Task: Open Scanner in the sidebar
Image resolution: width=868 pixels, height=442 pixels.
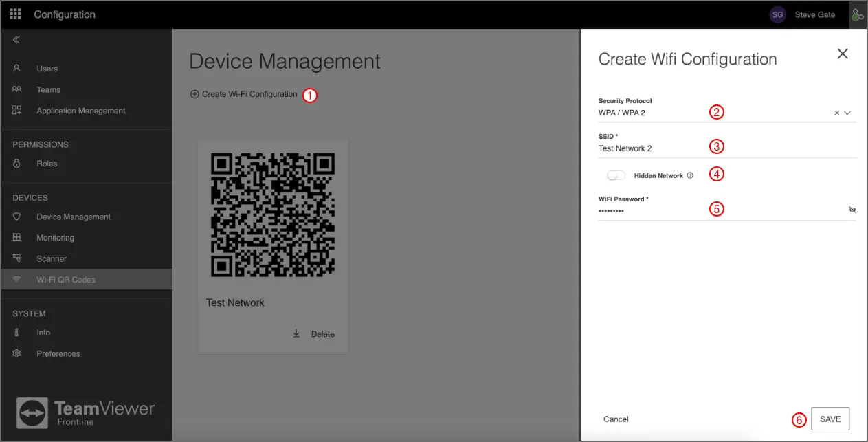Action: [52, 258]
